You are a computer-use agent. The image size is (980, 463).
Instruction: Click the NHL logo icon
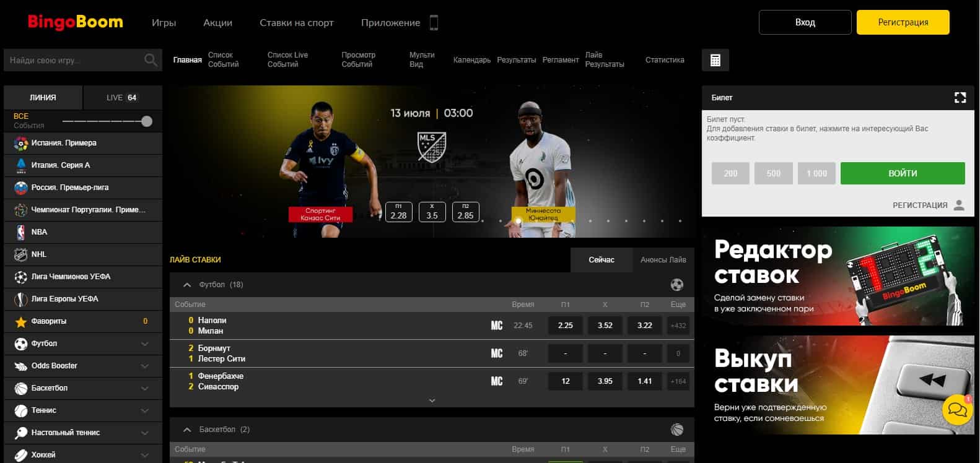point(21,254)
